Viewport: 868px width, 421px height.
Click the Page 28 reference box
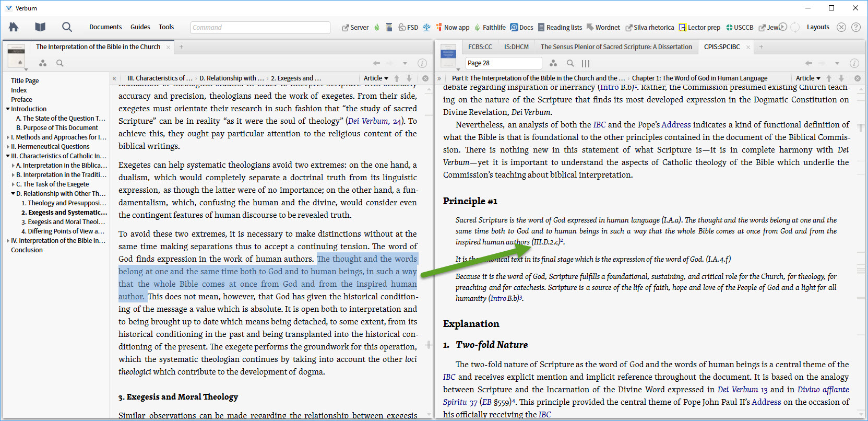point(504,63)
